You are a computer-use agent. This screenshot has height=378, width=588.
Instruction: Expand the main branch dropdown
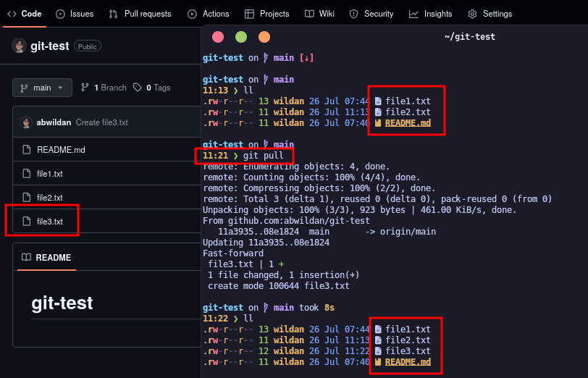click(42, 88)
